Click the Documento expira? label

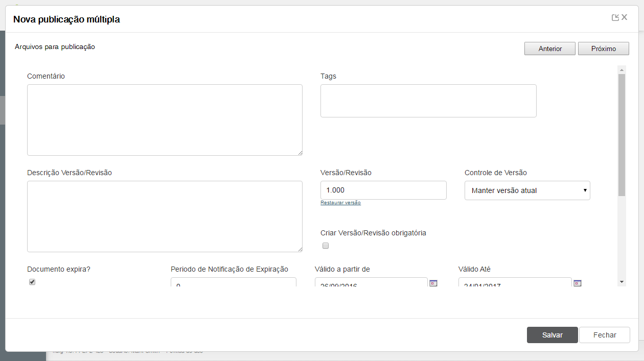click(59, 269)
